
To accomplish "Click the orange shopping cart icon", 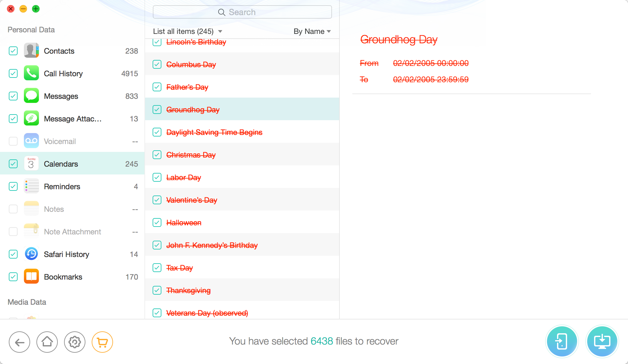I will (x=102, y=342).
